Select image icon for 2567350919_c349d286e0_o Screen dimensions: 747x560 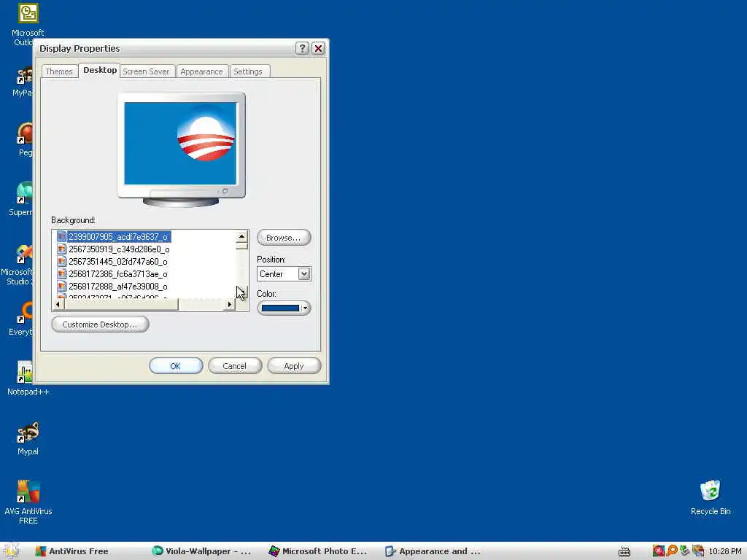61,249
